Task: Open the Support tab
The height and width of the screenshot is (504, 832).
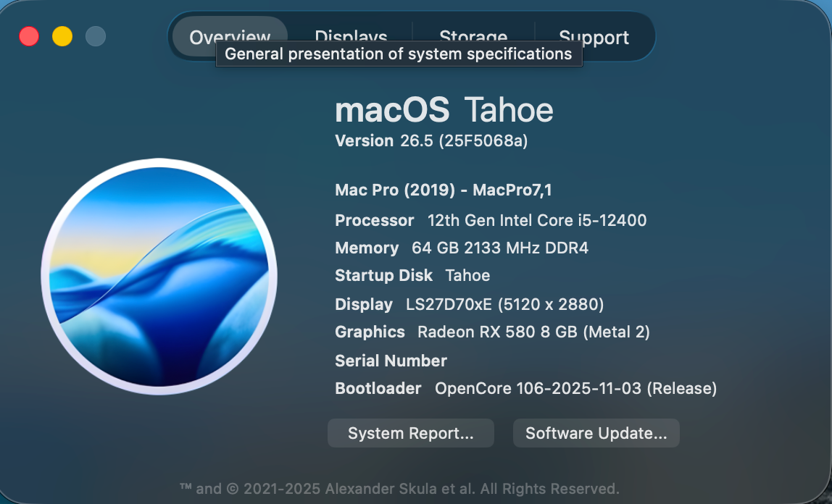Action: point(594,37)
